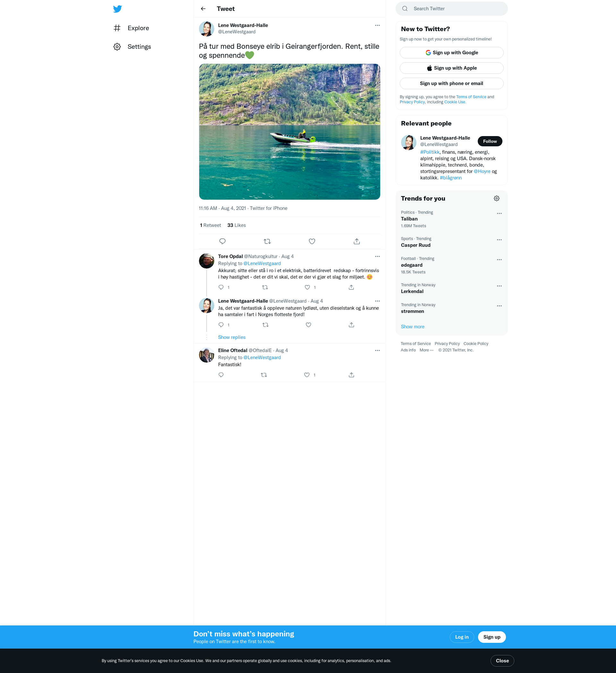
Task: Open the Casper Ruud trend
Action: [451, 242]
